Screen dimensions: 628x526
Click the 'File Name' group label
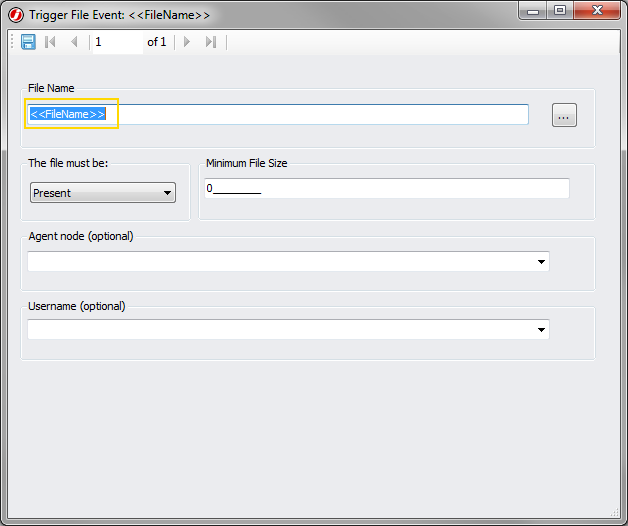(x=51, y=88)
